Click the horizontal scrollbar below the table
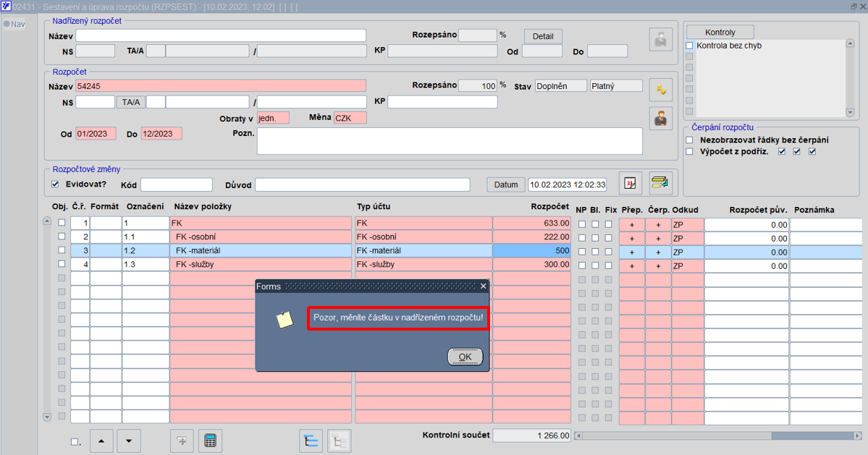Image resolution: width=868 pixels, height=455 pixels. pos(718,435)
